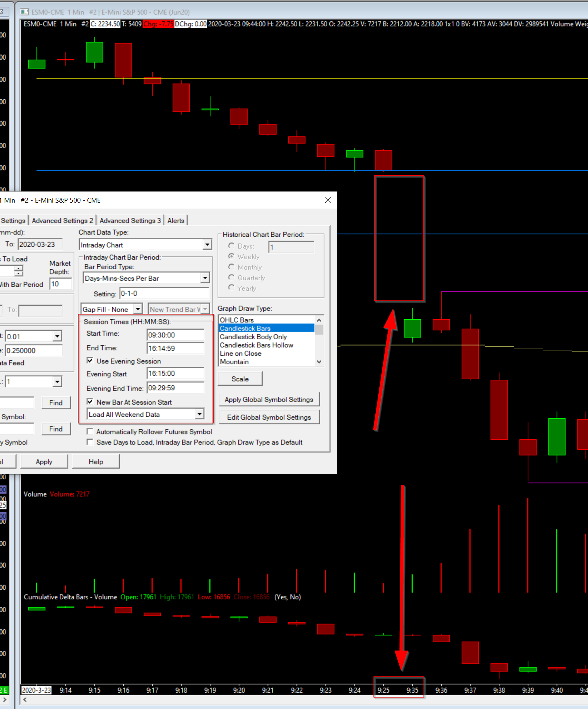Choose the Monthly bar period option
Image resolution: width=588 pixels, height=709 pixels.
[231, 267]
